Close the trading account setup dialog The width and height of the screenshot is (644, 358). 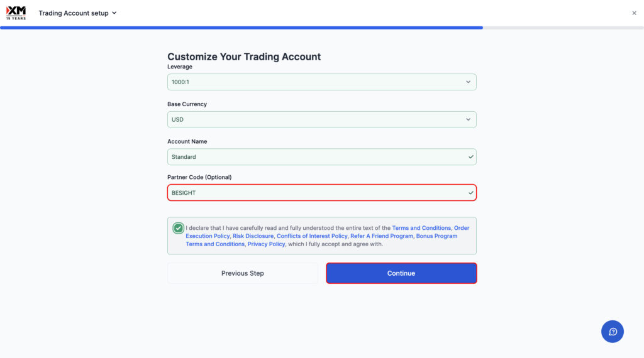(x=634, y=13)
